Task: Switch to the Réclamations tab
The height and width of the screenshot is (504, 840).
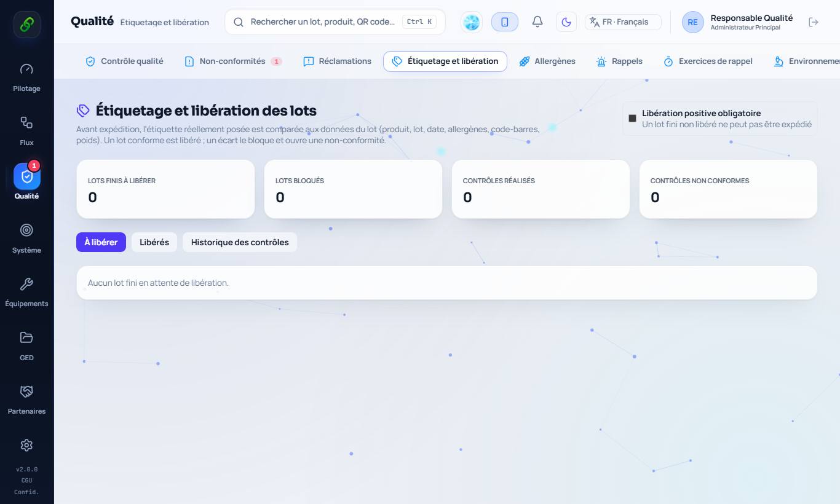Action: tap(338, 61)
